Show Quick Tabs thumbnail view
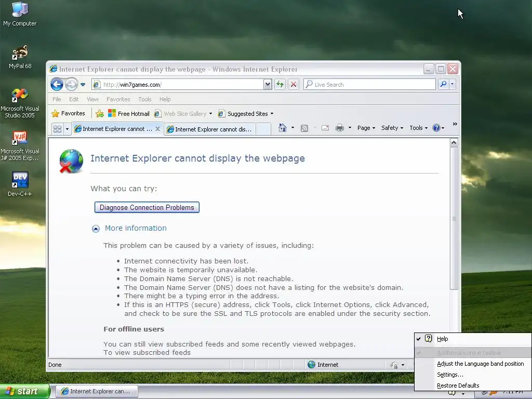The height and width of the screenshot is (399, 532). pos(57,129)
